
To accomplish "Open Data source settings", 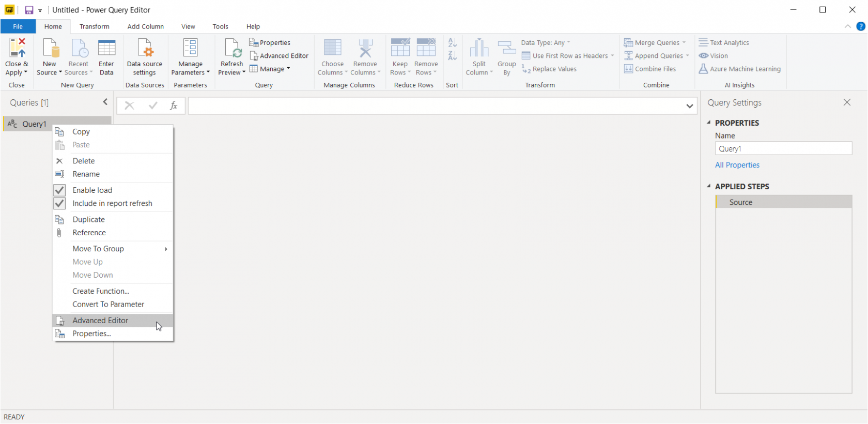I will click(145, 57).
